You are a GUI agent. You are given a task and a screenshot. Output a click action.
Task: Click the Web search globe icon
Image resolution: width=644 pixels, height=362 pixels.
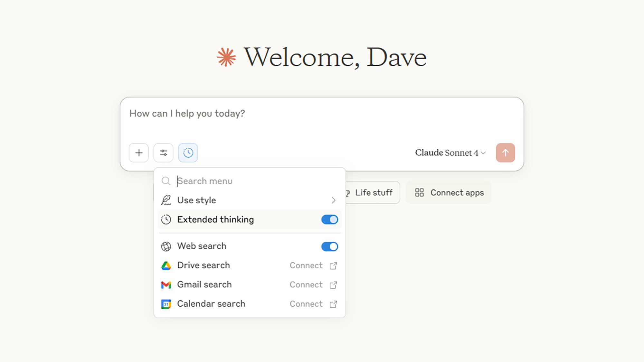pyautogui.click(x=166, y=246)
